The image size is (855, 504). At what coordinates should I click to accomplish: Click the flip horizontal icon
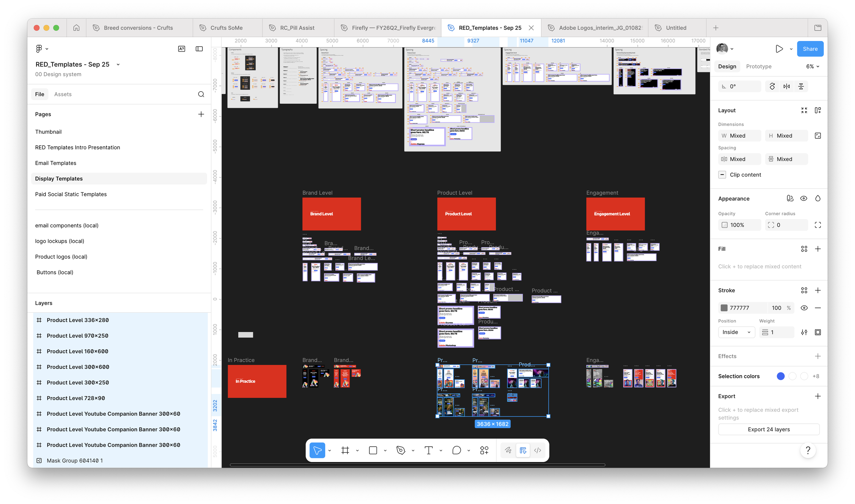point(787,86)
